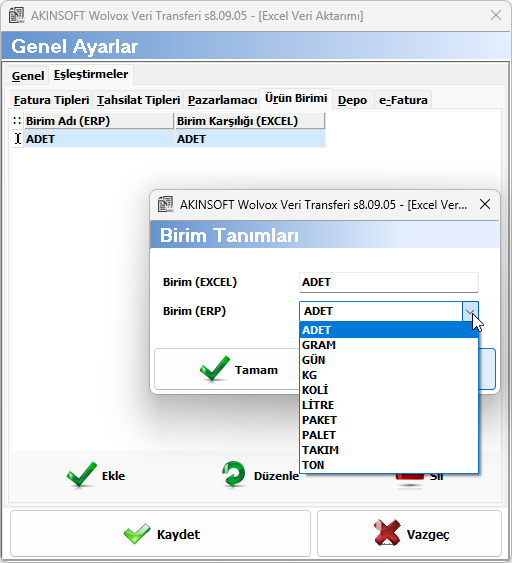The height and width of the screenshot is (563, 512).
Task: Open the Depo tab
Action: tap(352, 100)
